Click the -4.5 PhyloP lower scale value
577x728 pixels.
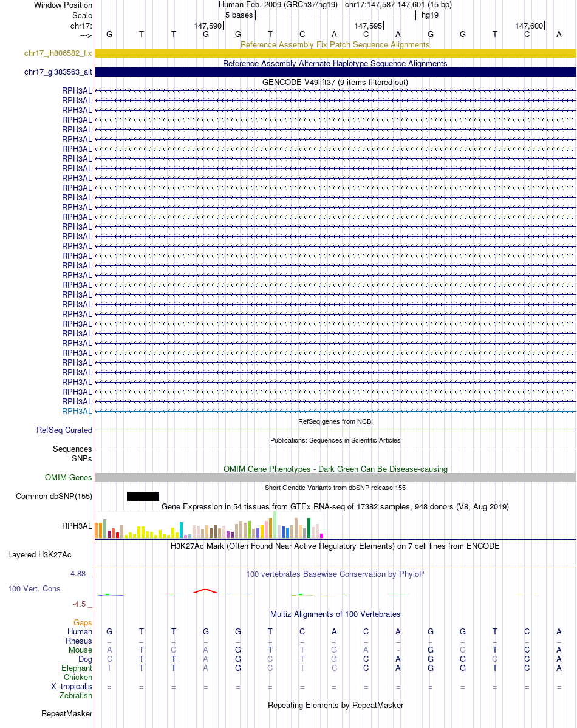pyautogui.click(x=79, y=604)
